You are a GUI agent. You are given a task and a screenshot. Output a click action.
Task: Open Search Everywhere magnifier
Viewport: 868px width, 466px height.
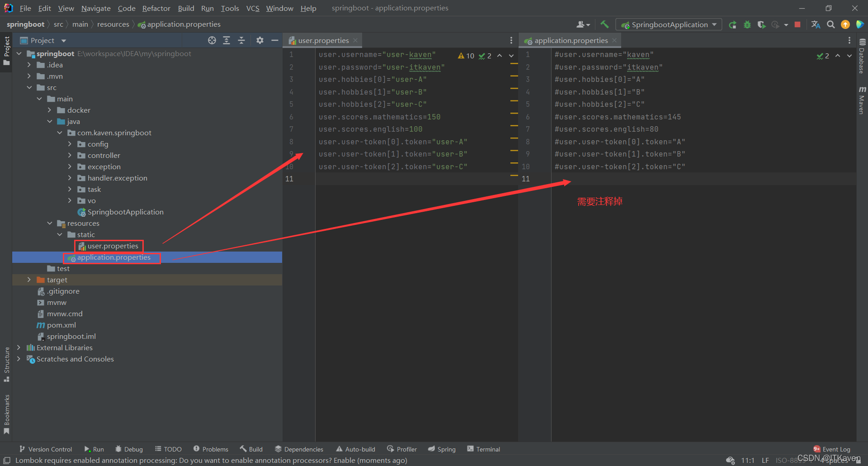pyautogui.click(x=830, y=24)
